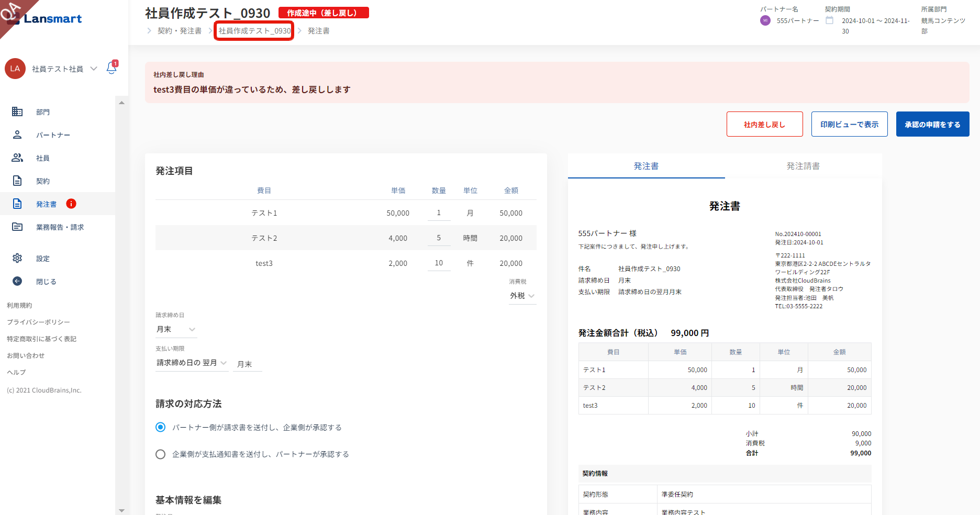
Task: Click the 555パートナー partner name in header
Action: 798,20
